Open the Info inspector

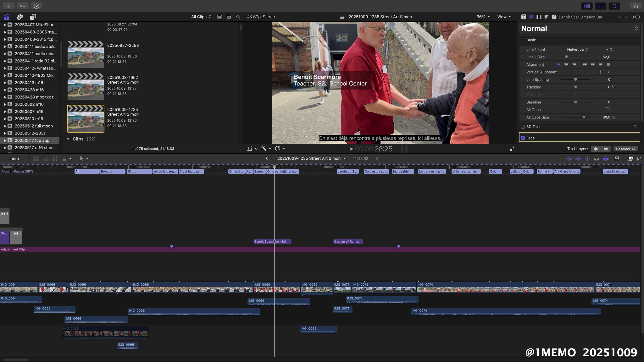[x=554, y=17]
